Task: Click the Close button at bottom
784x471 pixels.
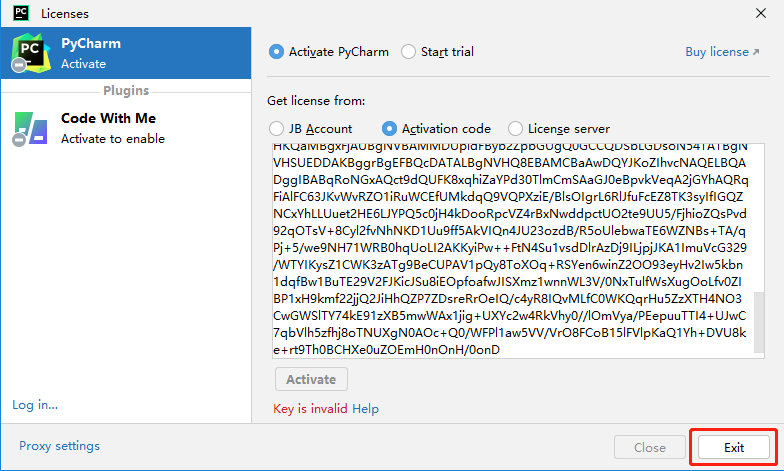Action: point(650,448)
